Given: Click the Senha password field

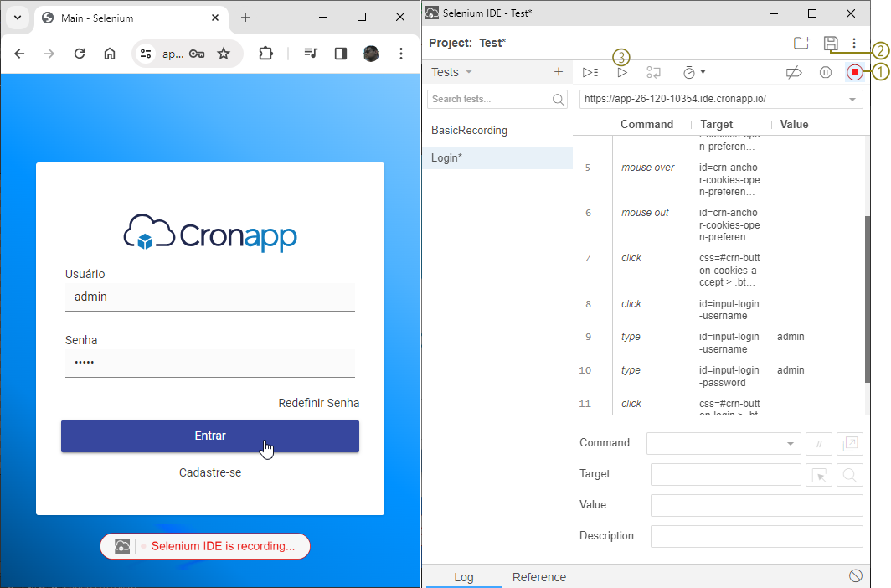Looking at the screenshot, I should [x=210, y=363].
